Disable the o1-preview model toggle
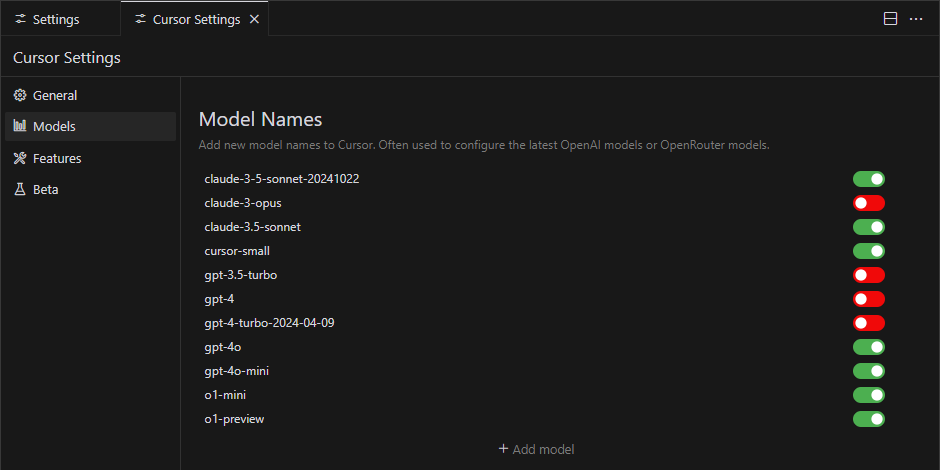 tap(869, 419)
